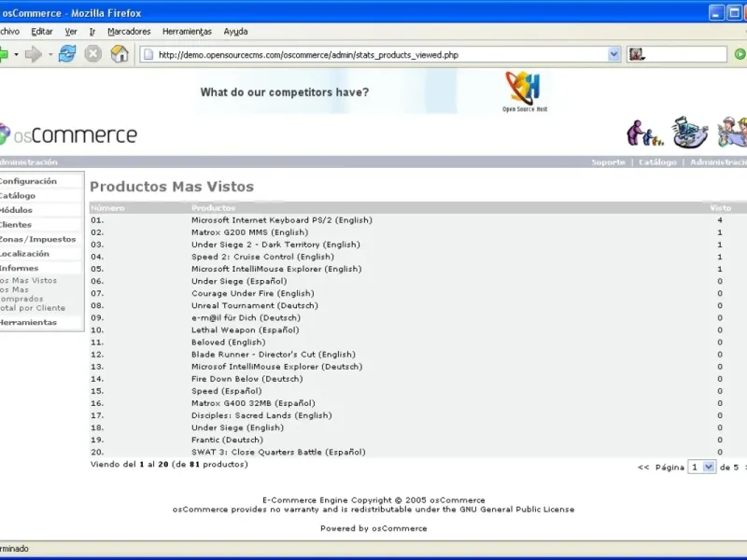Open the Mas Vistos report link

tap(29, 281)
